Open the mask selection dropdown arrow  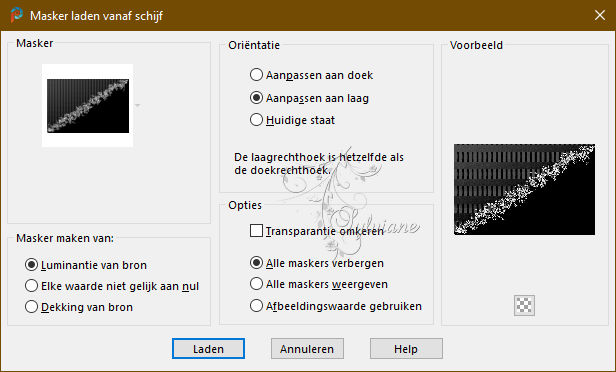click(x=138, y=105)
